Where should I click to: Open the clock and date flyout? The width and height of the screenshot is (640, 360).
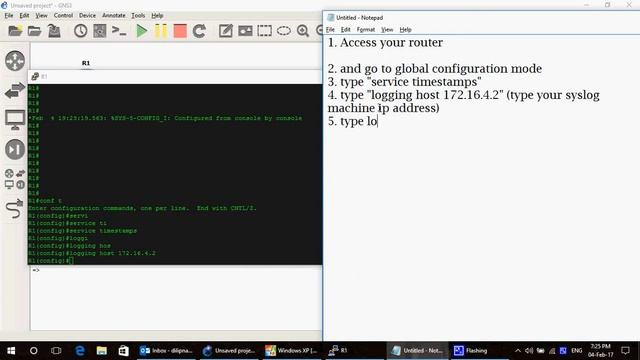[x=600, y=351]
